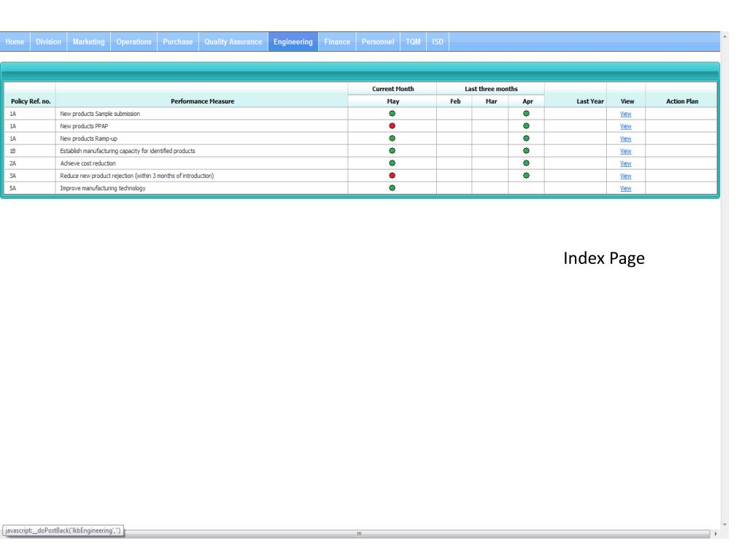Click green Apr dot for Achieve cost reduction
This screenshot has height=560, width=747.
click(526, 163)
